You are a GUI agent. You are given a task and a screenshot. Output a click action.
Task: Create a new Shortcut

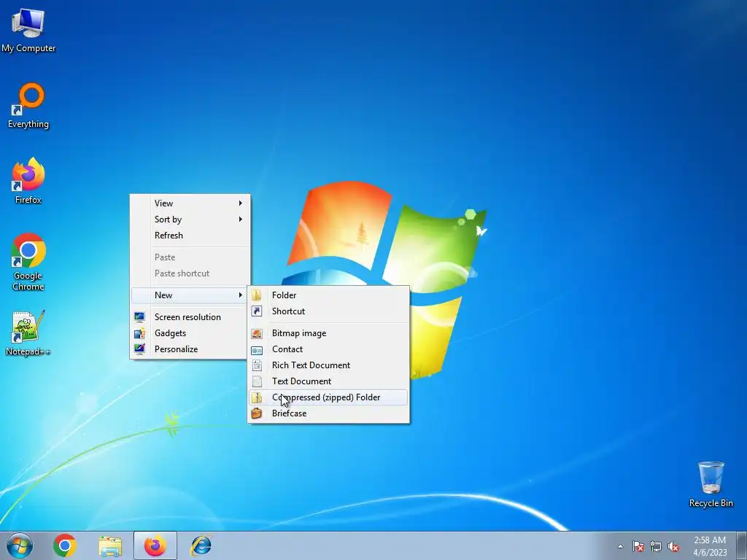pos(328,311)
